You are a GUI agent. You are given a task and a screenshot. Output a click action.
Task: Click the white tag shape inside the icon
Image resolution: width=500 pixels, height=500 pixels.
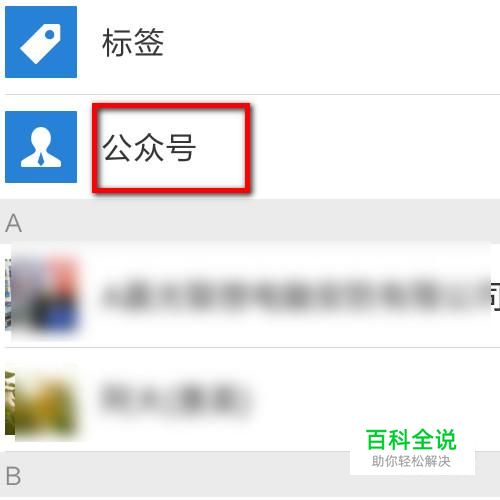click(x=41, y=44)
